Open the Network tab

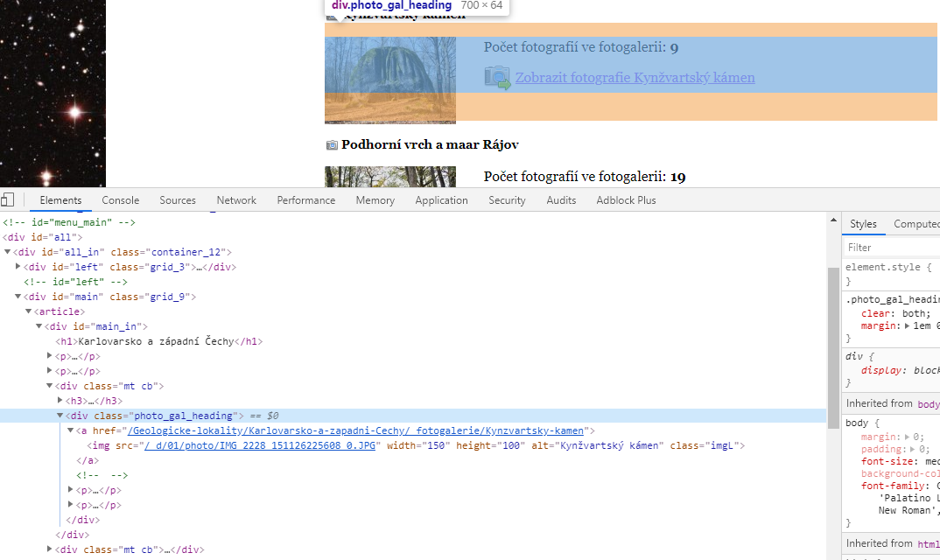coord(236,200)
